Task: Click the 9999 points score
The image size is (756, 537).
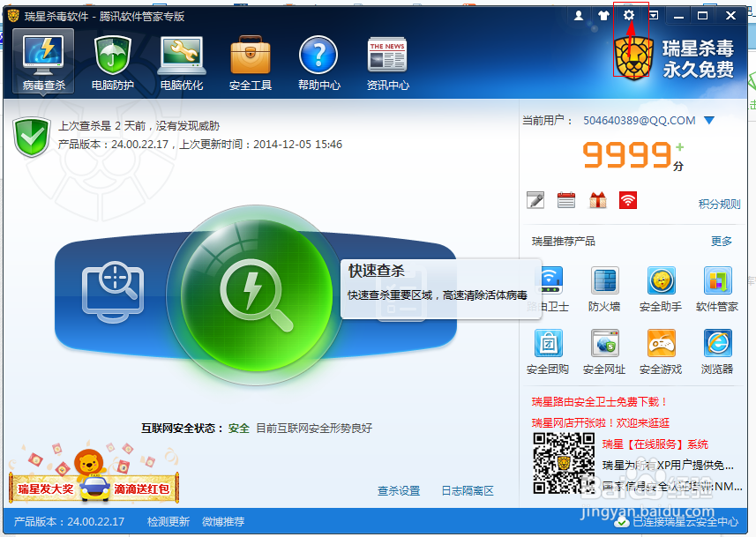Action: [627, 154]
